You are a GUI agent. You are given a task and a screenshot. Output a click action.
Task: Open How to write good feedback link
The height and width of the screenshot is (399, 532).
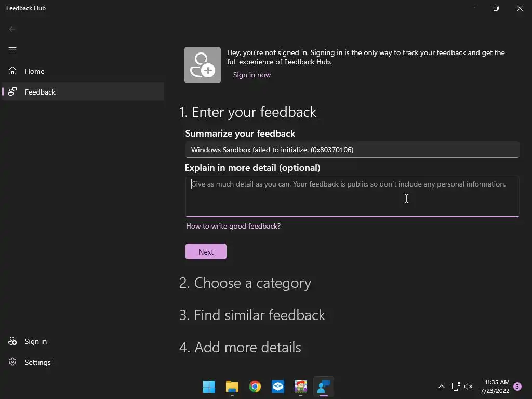pyautogui.click(x=233, y=226)
